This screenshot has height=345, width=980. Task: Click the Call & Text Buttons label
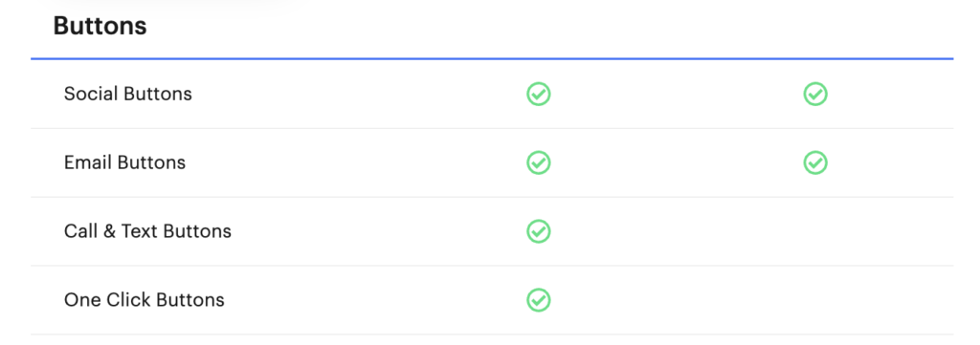[147, 231]
